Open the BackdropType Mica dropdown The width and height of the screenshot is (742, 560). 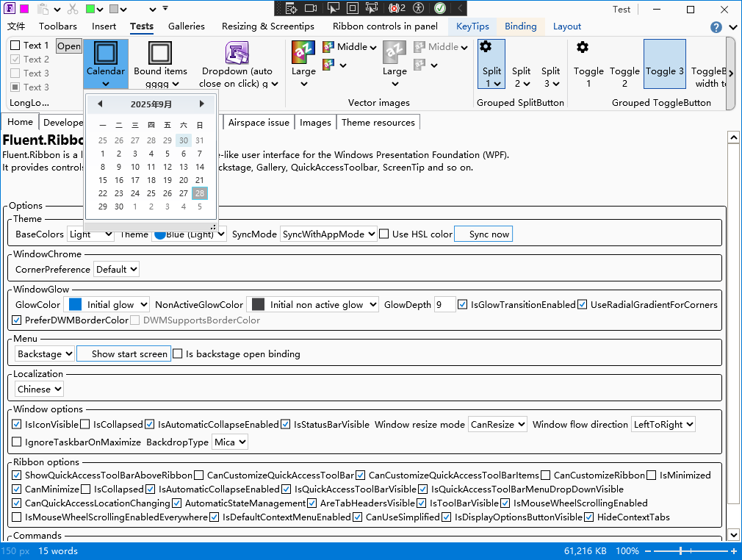(x=229, y=442)
